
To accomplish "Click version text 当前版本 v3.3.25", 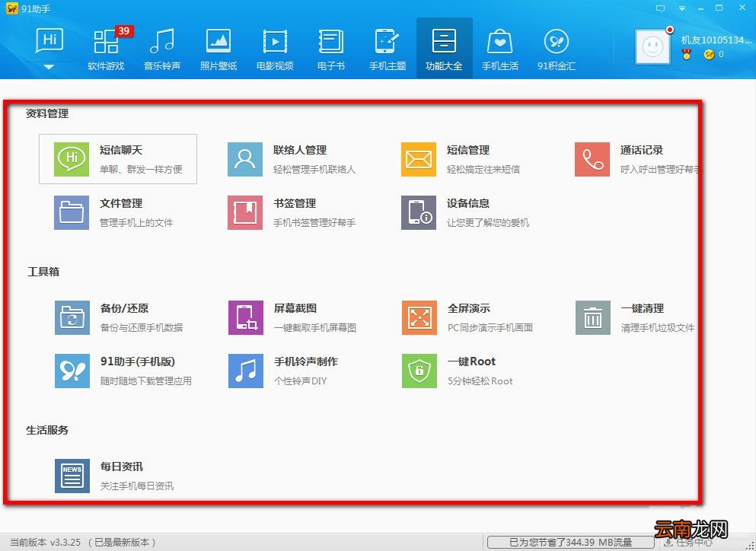I will point(46,543).
